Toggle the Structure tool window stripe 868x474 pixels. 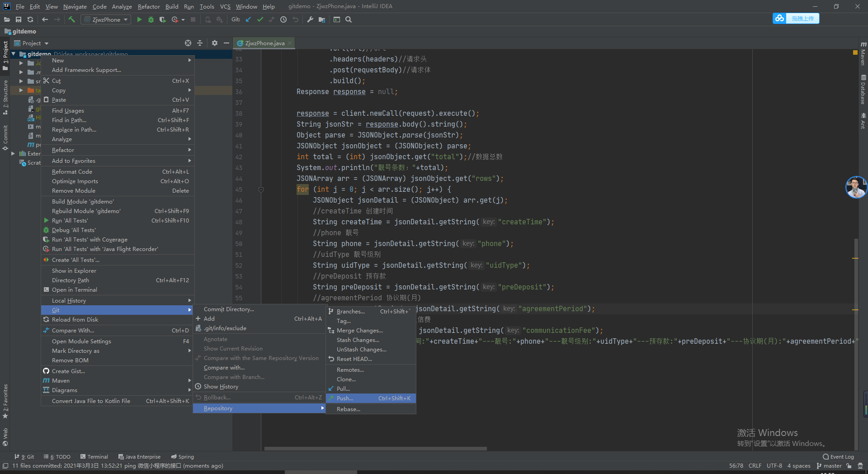[5, 97]
